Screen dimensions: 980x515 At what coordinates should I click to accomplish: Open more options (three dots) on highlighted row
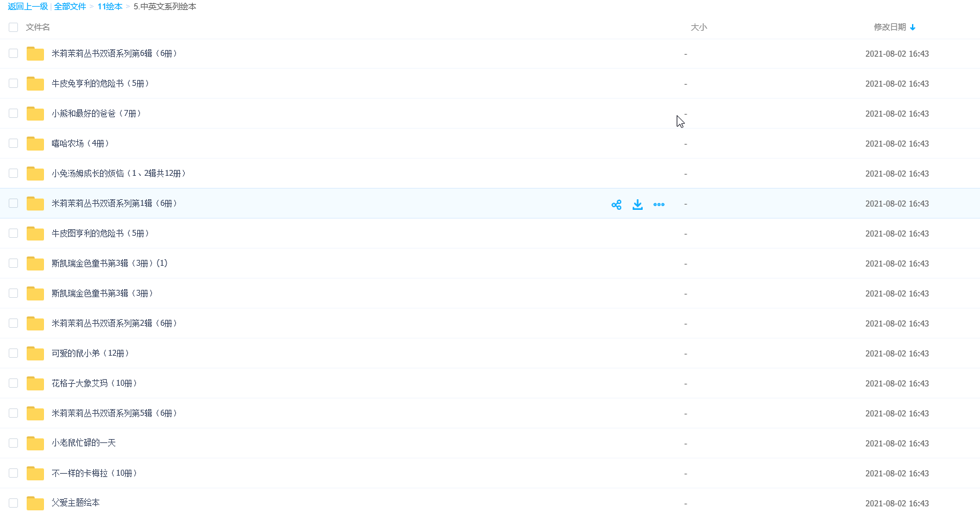click(x=659, y=205)
